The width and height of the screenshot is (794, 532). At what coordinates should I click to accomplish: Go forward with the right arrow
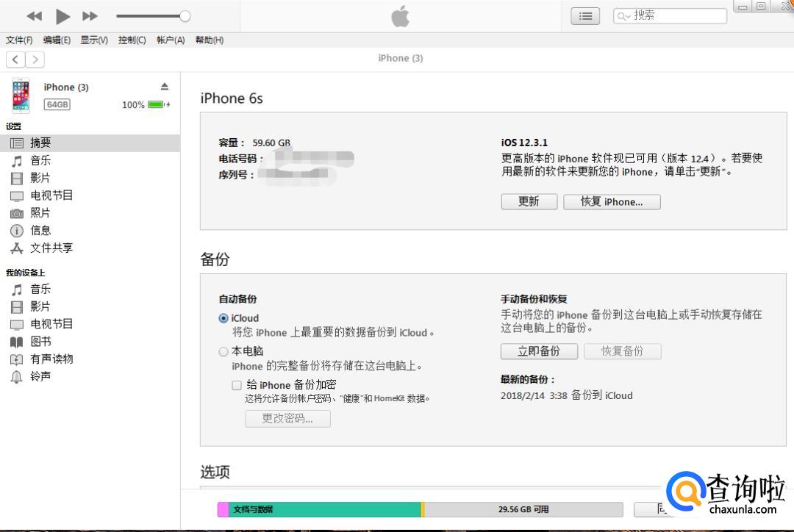coord(35,60)
